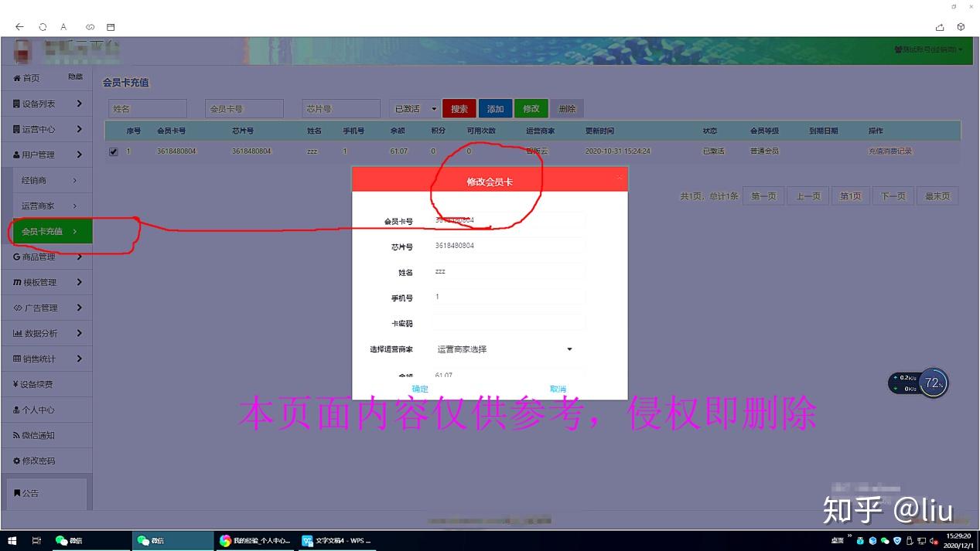Open Task View on the taskbar
Viewport: 980px width, 551px height.
click(36, 541)
